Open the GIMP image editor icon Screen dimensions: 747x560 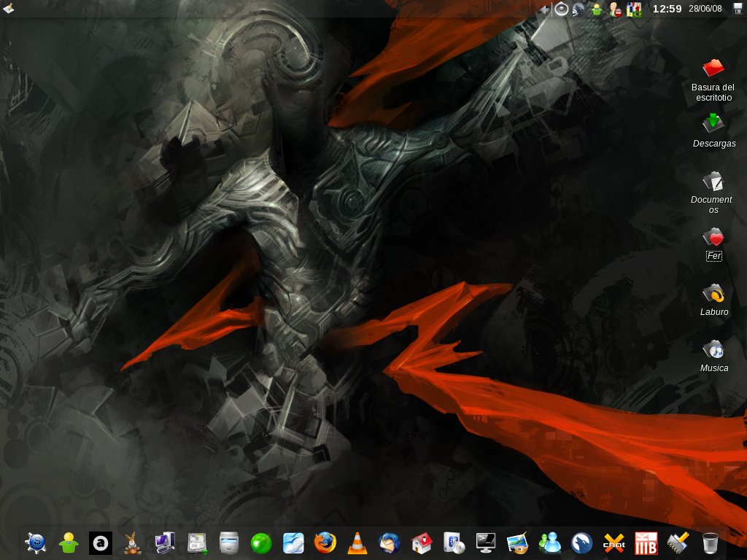pyautogui.click(x=517, y=542)
